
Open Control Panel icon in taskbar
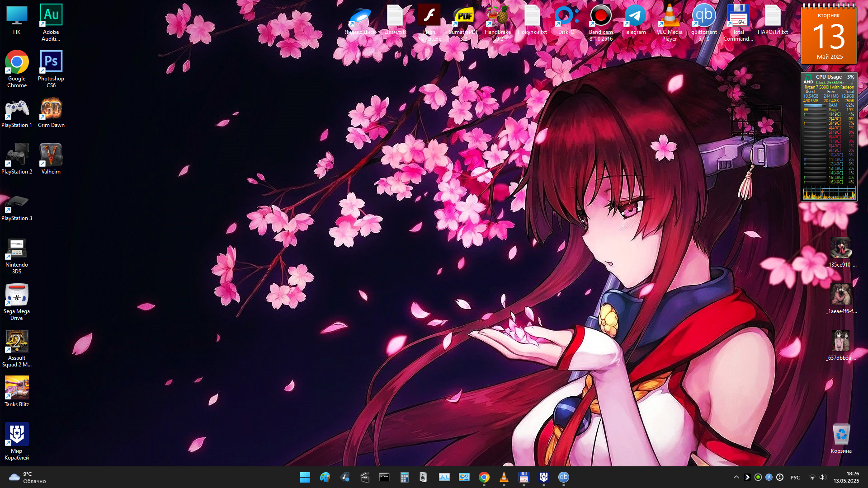click(x=464, y=477)
